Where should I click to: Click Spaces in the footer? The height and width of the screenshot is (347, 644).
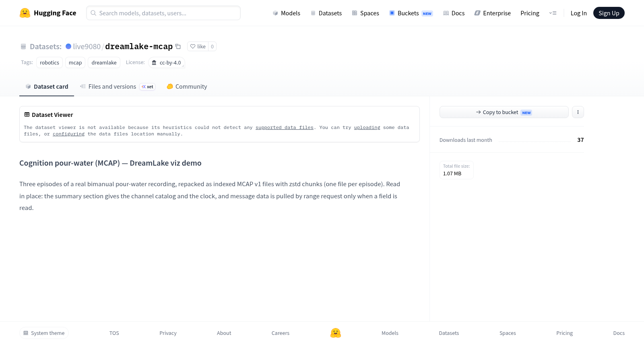tap(508, 333)
